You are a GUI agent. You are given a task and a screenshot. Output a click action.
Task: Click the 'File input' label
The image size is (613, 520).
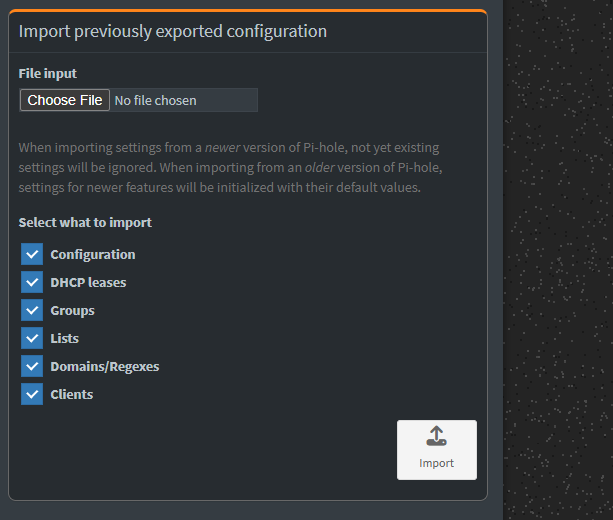(x=48, y=73)
